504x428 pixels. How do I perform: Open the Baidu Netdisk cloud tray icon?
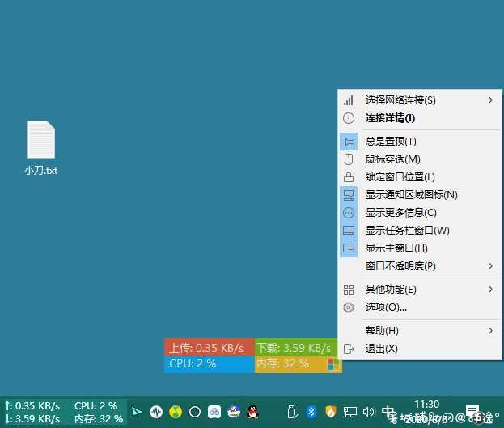(214, 412)
